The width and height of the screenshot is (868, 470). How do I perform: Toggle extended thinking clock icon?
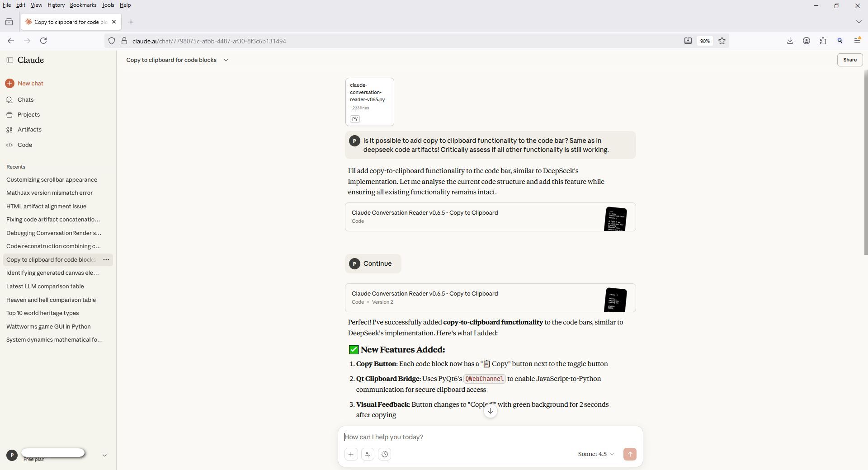385,454
